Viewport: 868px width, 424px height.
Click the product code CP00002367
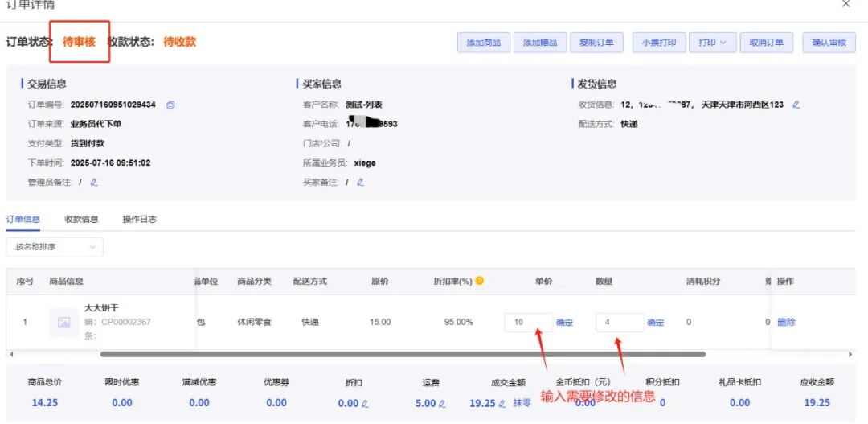pos(126,322)
